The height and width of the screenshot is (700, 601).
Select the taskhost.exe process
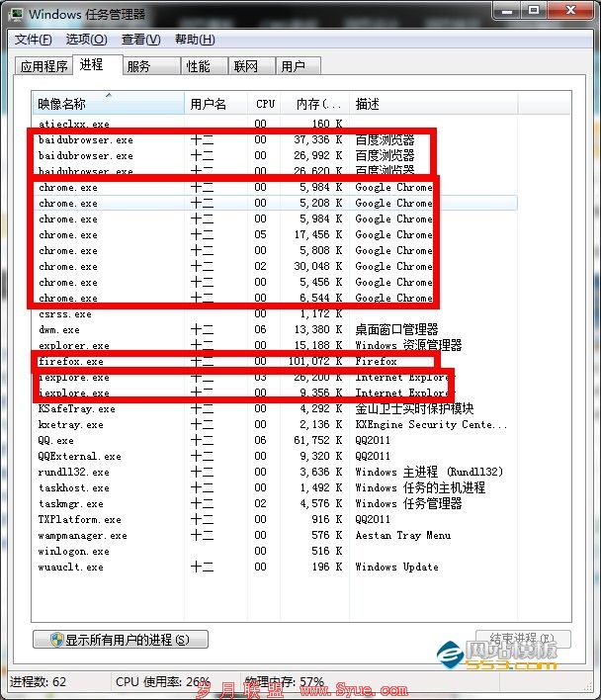pos(275,488)
